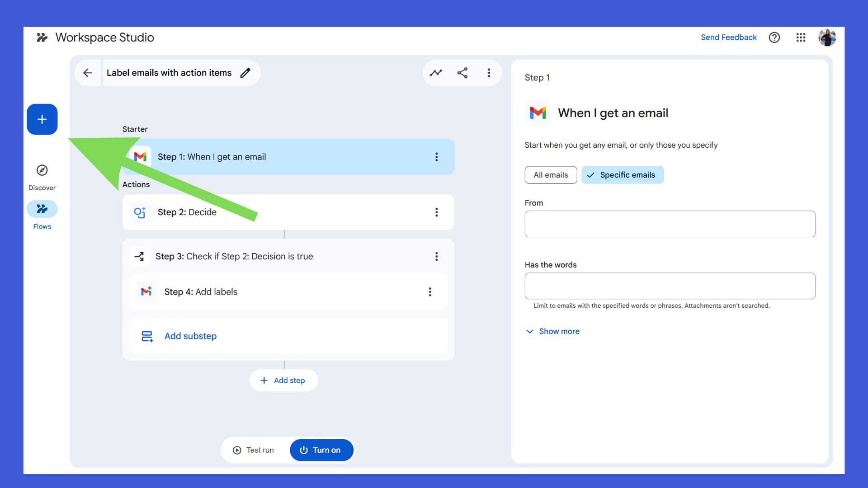868x488 pixels.
Task: Open Discover in the sidebar
Action: (x=42, y=178)
